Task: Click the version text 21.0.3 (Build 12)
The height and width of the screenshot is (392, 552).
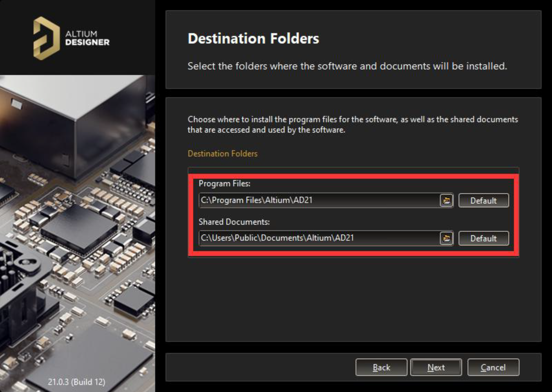Action: click(x=76, y=382)
